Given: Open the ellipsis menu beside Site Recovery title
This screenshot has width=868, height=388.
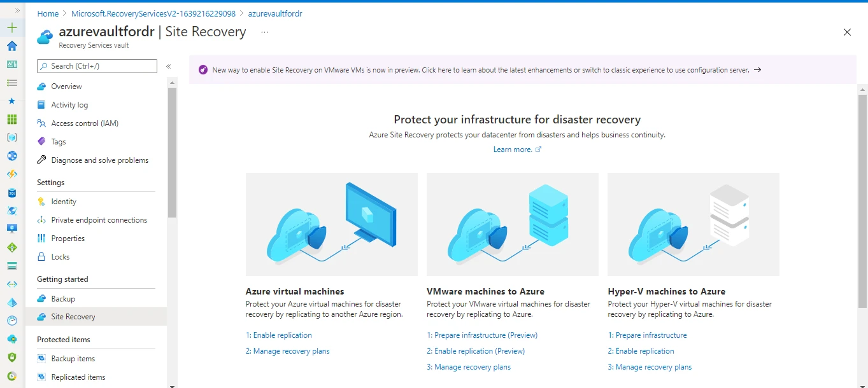Looking at the screenshot, I should coord(264,32).
